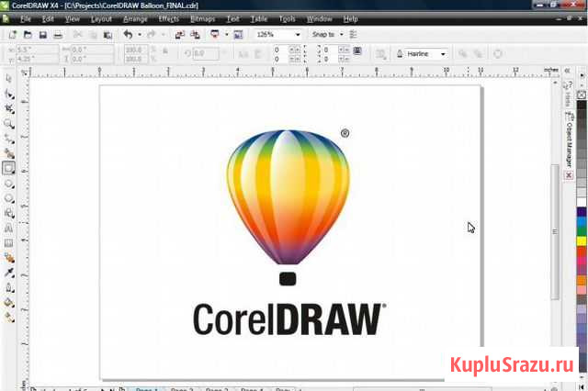Open the Tools menu
This screenshot has height=391, width=588.
(x=288, y=19)
